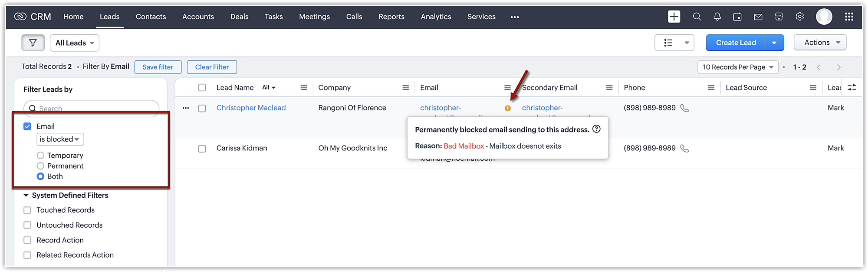Open the Christopher Maclead lead link
Viewport: 868px width, 272px height.
251,108
